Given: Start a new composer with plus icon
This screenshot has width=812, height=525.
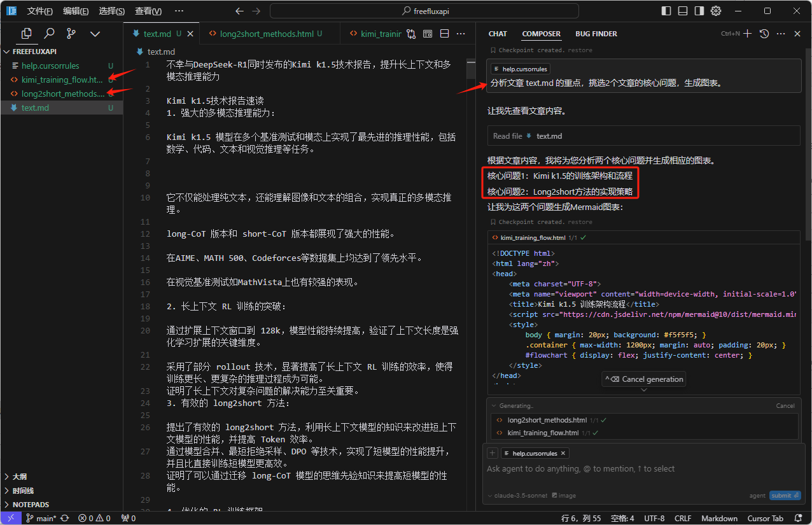Looking at the screenshot, I should (x=748, y=34).
